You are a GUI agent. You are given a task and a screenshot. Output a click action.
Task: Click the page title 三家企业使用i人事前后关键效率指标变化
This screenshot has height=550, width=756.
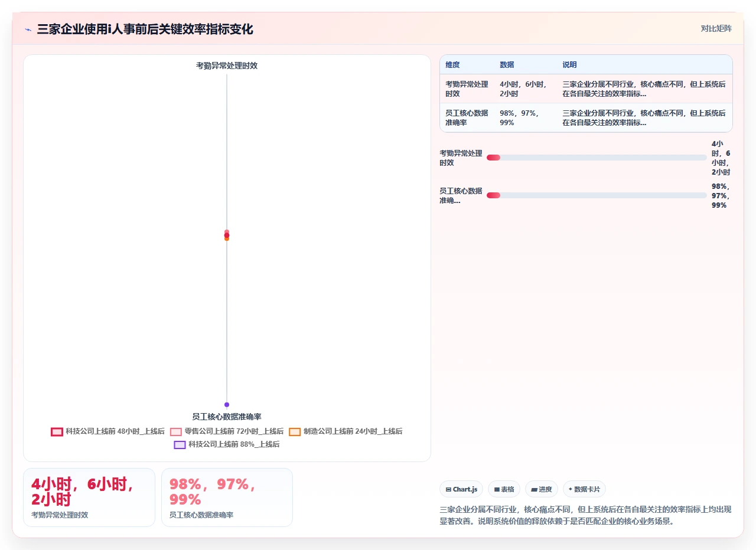coord(145,29)
